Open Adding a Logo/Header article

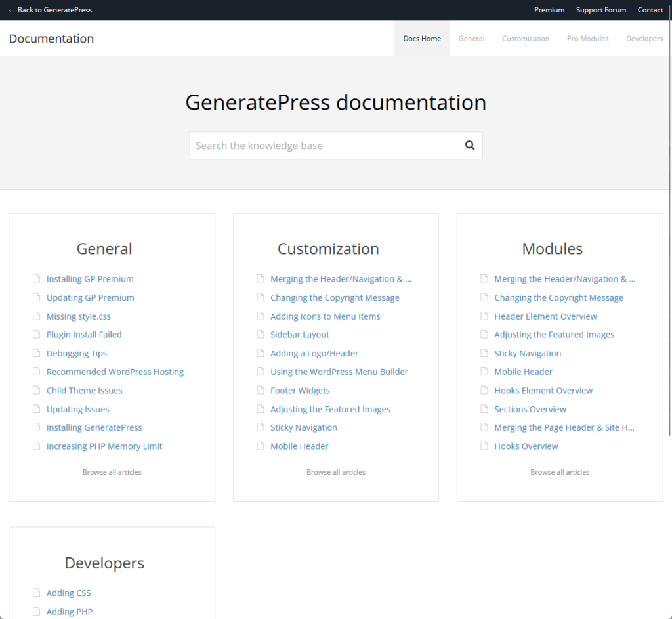pyautogui.click(x=314, y=353)
